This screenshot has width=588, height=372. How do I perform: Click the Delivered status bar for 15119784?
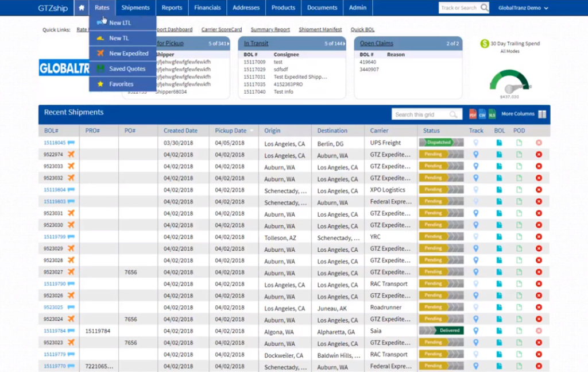[441, 331]
